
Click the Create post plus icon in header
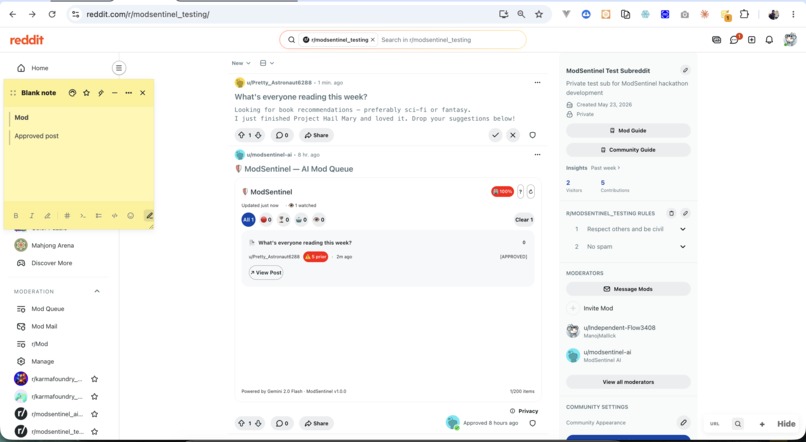pos(752,40)
